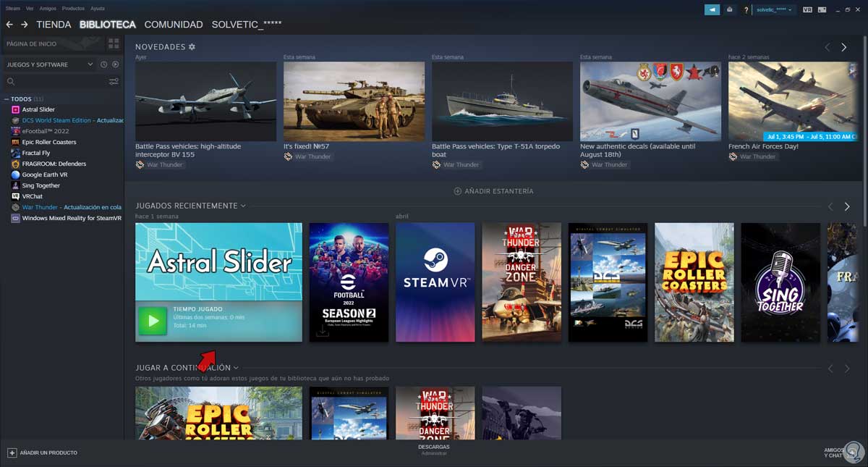Open the interceptor BV 155 news thumbnail
Viewport: 868px width, 467px height.
point(205,101)
